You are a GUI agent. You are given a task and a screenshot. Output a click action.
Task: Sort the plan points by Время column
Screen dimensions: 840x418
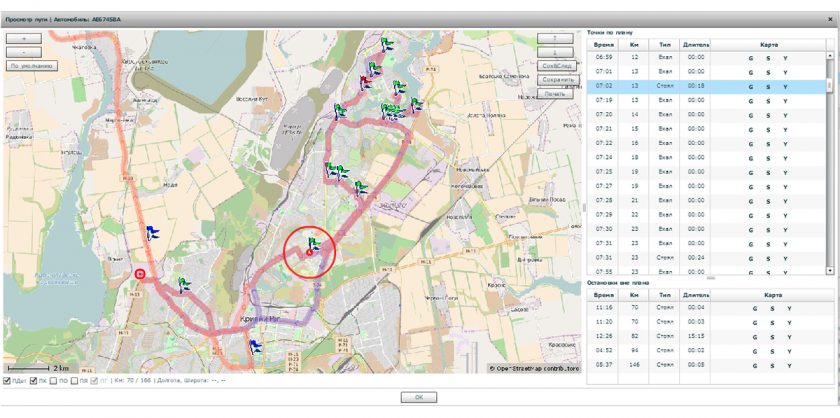click(x=604, y=44)
